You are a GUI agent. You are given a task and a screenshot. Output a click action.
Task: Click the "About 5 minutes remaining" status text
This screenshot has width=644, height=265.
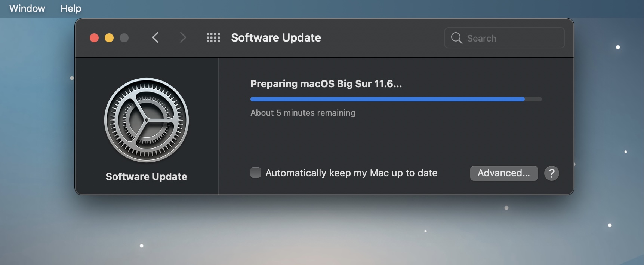(x=303, y=113)
